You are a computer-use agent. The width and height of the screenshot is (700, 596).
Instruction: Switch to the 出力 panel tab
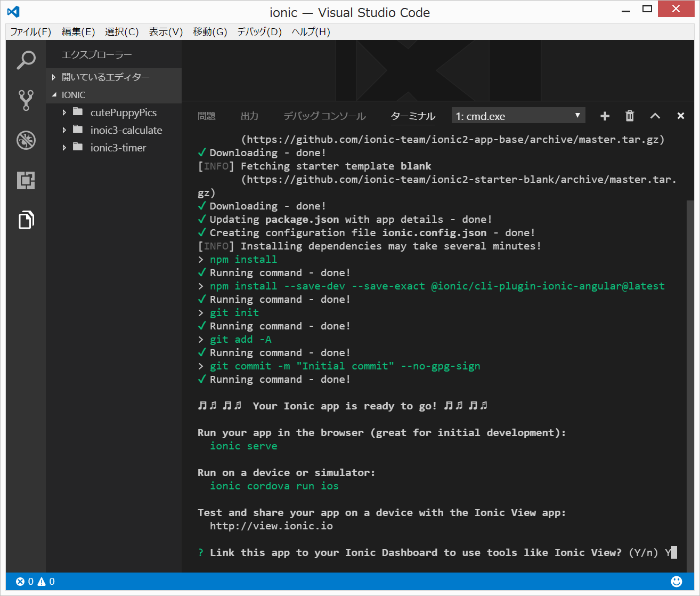[249, 116]
